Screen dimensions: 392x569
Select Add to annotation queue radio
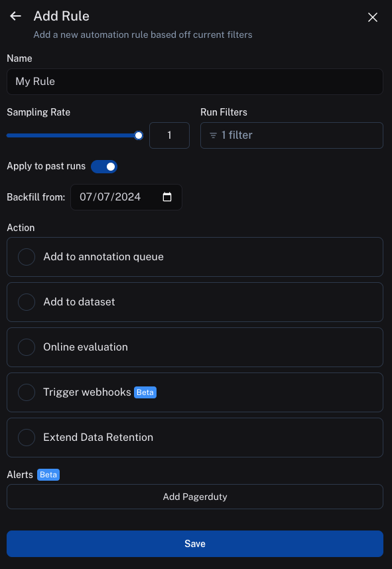tap(27, 257)
